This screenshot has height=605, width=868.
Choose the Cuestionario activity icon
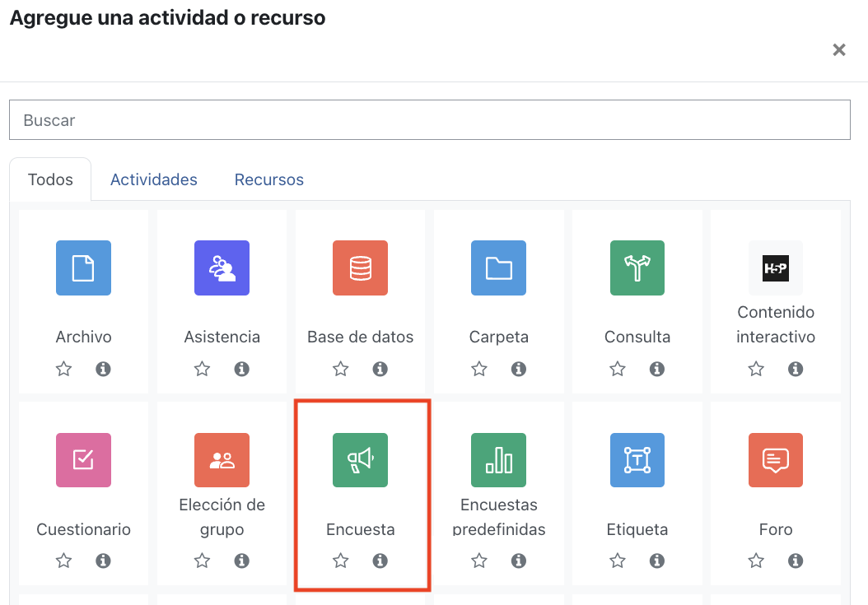pos(84,460)
